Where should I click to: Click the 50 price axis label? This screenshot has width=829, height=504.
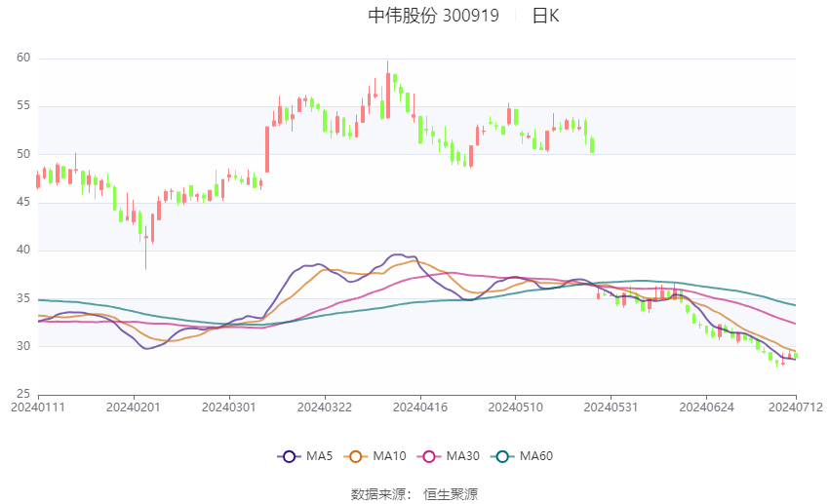(23, 154)
